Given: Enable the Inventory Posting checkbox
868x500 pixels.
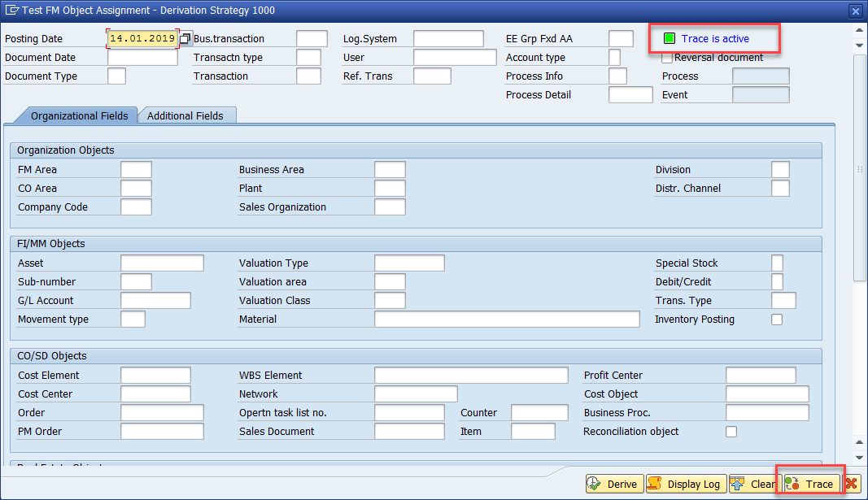Looking at the screenshot, I should coord(777,320).
